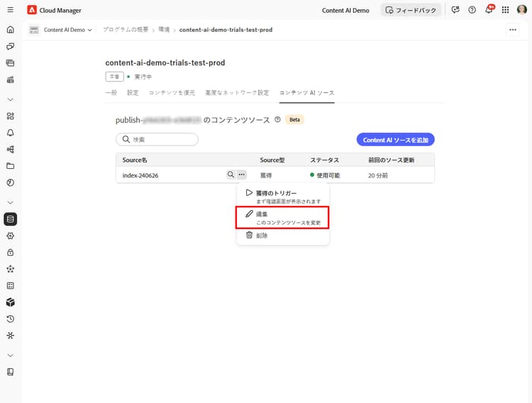Open the hierarchy tree sidebar icon

pyautogui.click(x=11, y=150)
